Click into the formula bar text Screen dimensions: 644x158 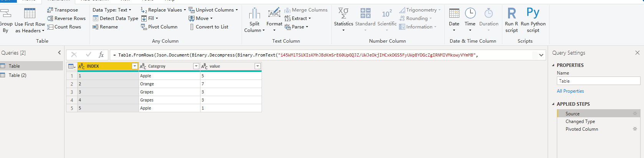tap(323, 55)
